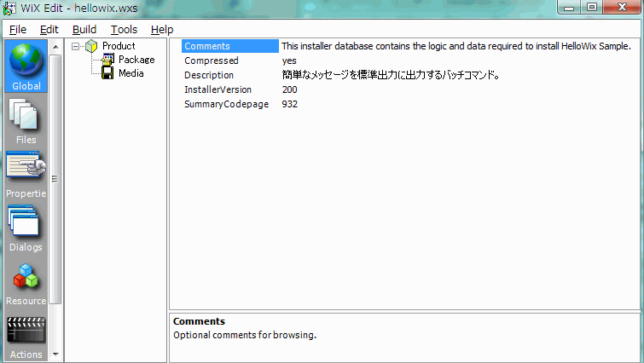The image size is (644, 363).
Task: Click the Media floppy disk icon
Action: tap(107, 73)
